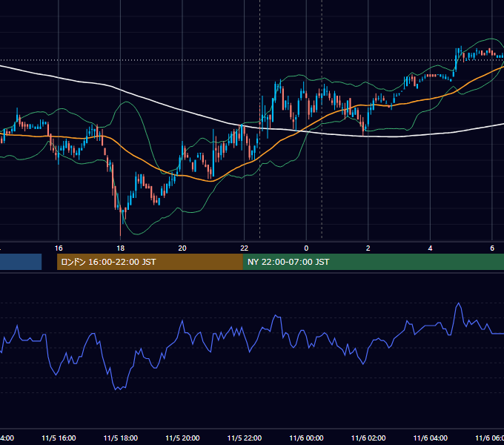
Task: Click the "11/5 16:00" date label
Action: coord(59,438)
